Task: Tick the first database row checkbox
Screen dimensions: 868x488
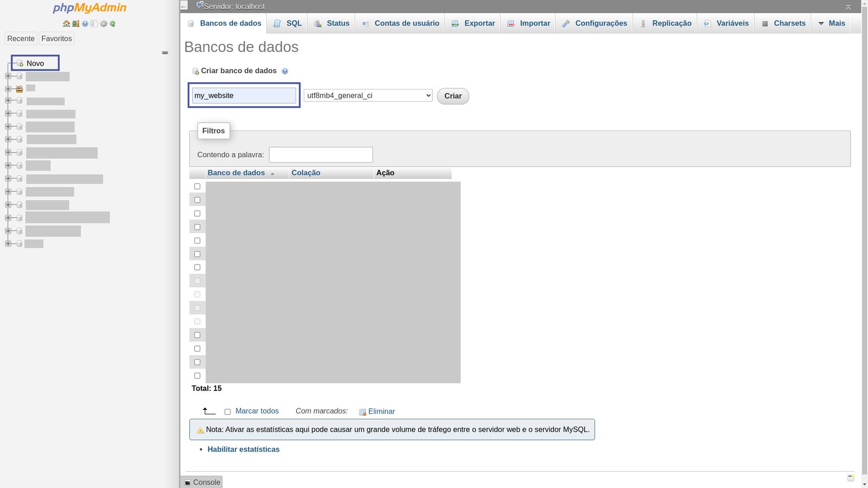Action: (197, 187)
